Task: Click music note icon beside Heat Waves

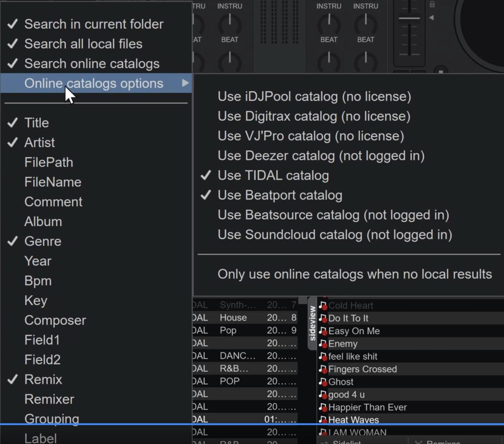Action: (x=323, y=420)
